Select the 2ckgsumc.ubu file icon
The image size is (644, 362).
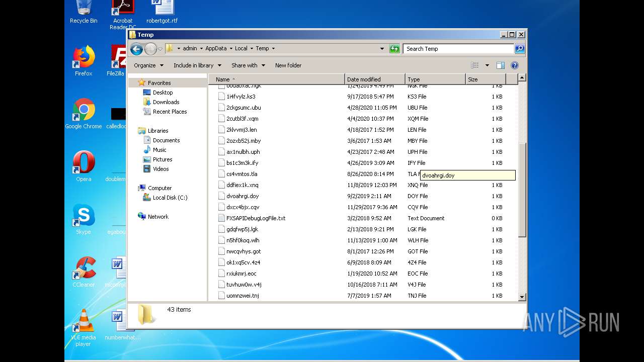pos(222,108)
